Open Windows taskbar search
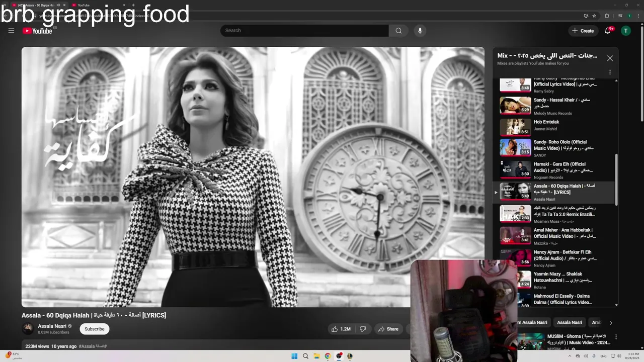 (x=305, y=356)
